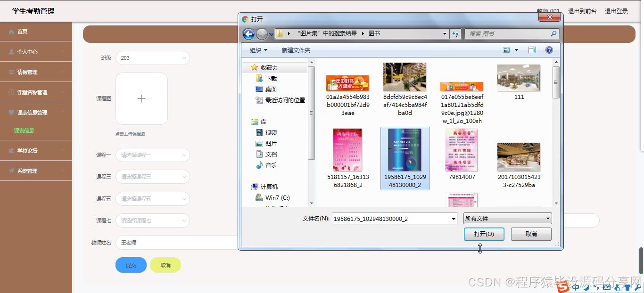
Task: Open the view options dropdown arrow
Action: pos(516,50)
